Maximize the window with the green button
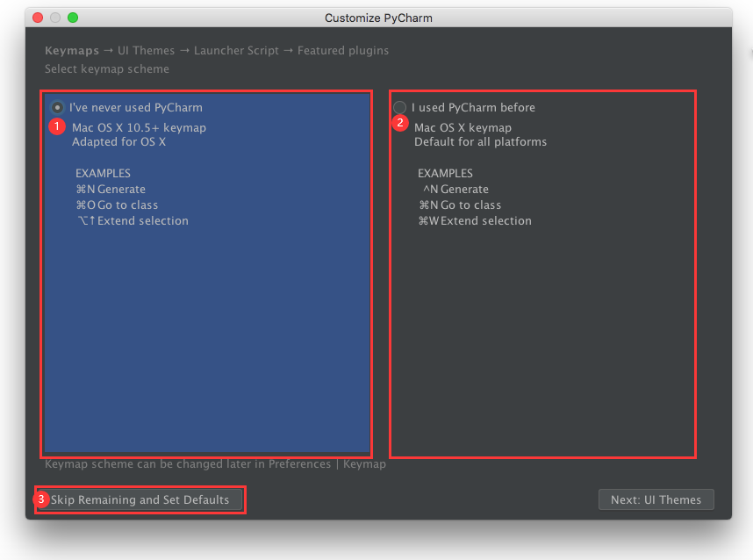Screen dimensions: 753x560 tap(72, 18)
